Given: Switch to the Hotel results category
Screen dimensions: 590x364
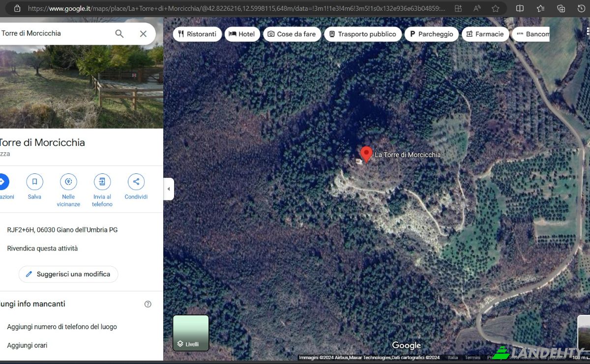Looking at the screenshot, I should pyautogui.click(x=242, y=34).
